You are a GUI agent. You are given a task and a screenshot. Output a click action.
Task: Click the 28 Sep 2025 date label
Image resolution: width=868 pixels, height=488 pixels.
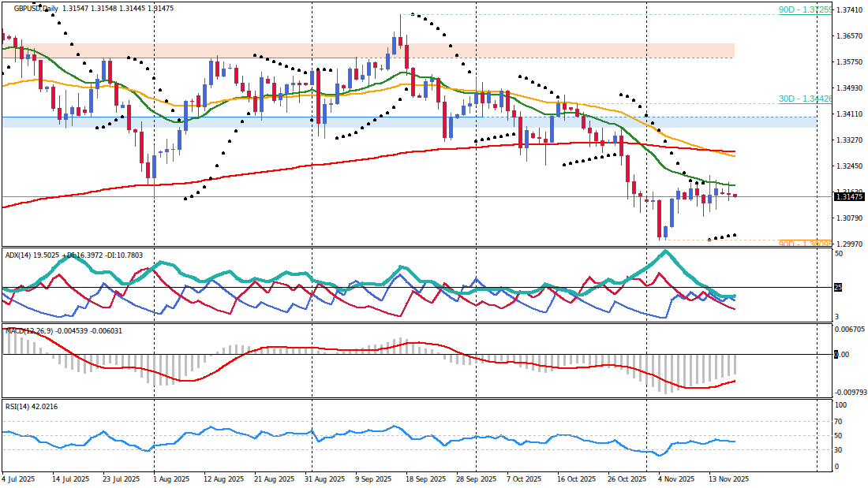(476, 479)
